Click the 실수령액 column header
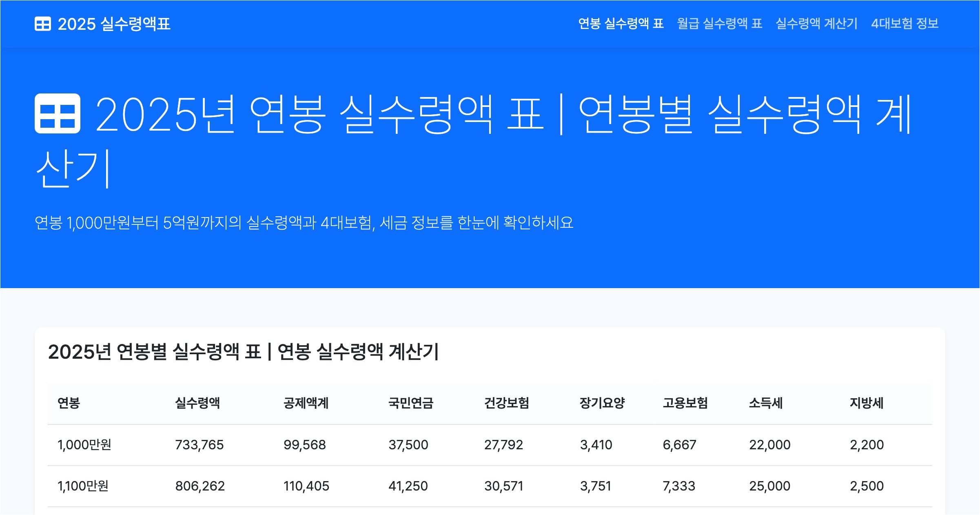The height and width of the screenshot is (515, 980). click(197, 403)
